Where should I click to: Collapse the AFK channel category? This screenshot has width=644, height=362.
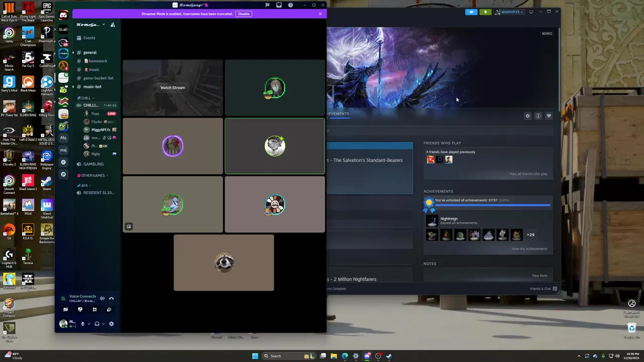pos(84,186)
